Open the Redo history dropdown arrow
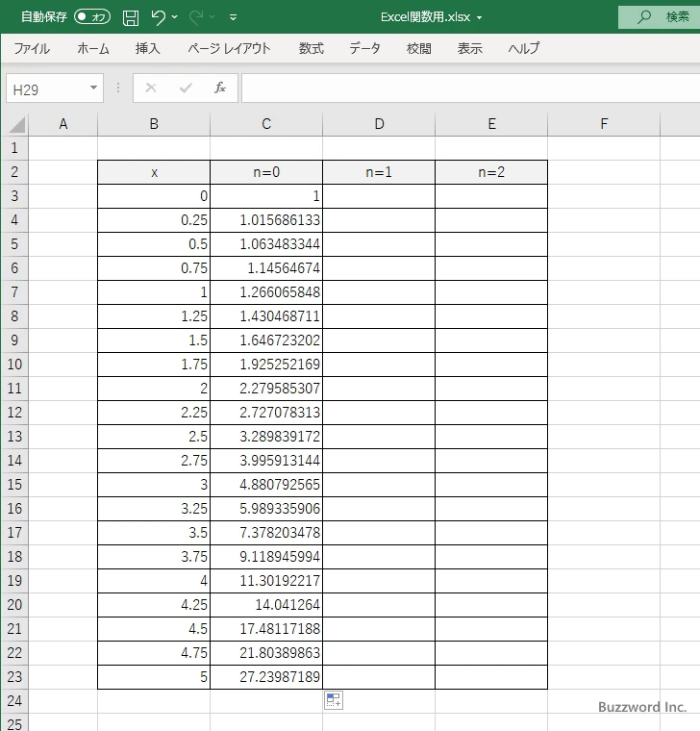This screenshot has height=731, width=700. click(x=212, y=16)
